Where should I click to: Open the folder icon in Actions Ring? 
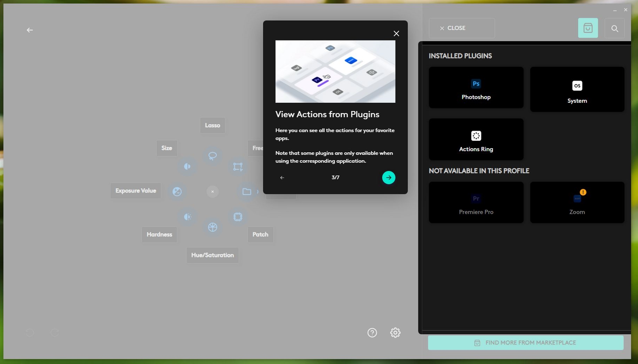(247, 191)
